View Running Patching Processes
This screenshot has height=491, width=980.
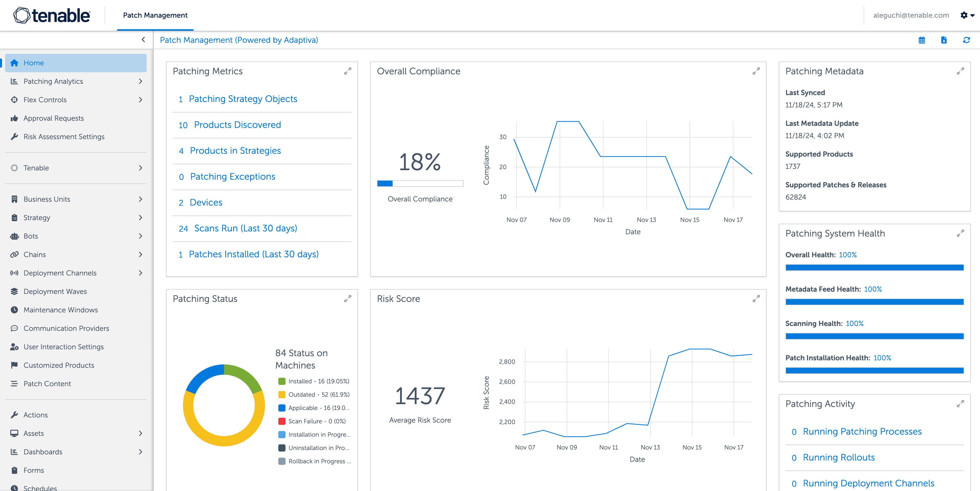[x=862, y=431]
